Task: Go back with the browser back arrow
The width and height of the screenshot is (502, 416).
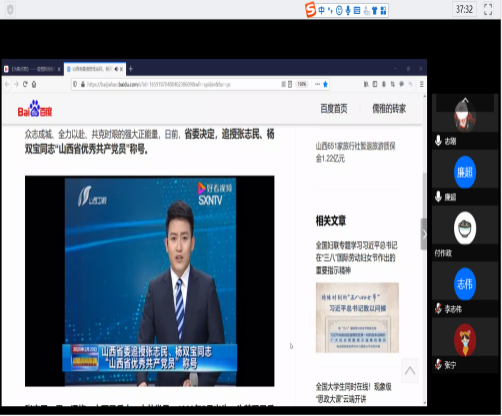Action: click(x=7, y=84)
